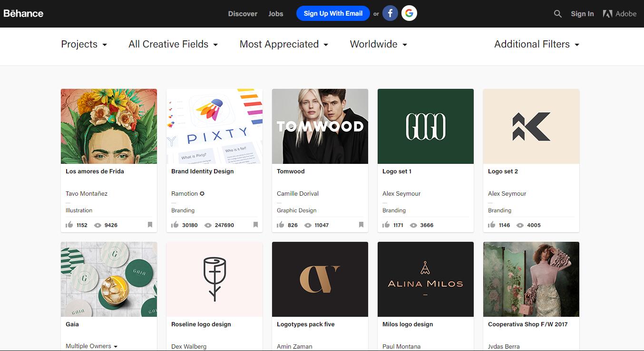This screenshot has height=351, width=644.
Task: Save Tomwood project using bookmark icon
Action: click(x=361, y=225)
